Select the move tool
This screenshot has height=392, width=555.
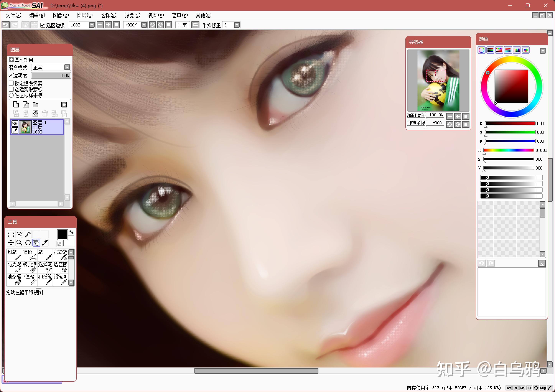[x=11, y=243]
